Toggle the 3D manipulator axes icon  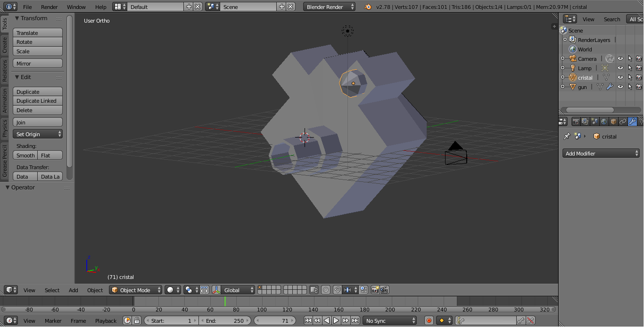coord(216,290)
